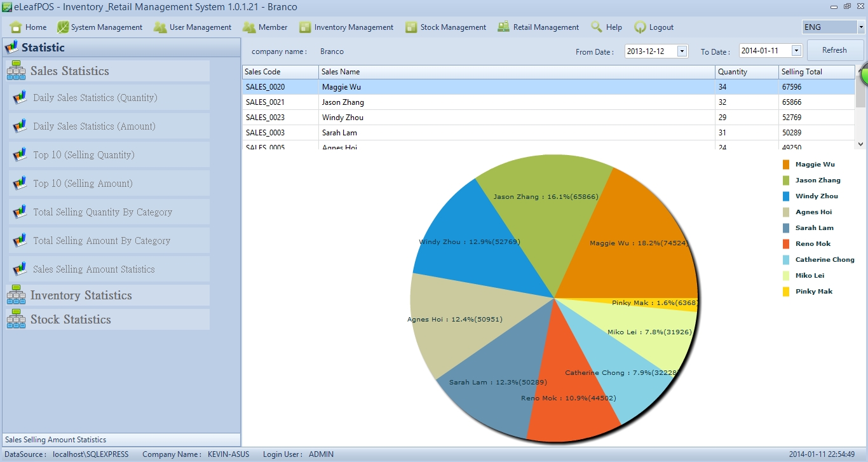
Task: Expand the Stock Statistics section
Action: click(x=71, y=320)
